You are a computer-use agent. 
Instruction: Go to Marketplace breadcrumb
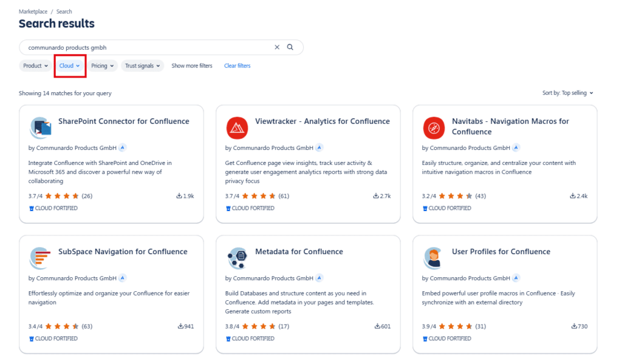33,12
